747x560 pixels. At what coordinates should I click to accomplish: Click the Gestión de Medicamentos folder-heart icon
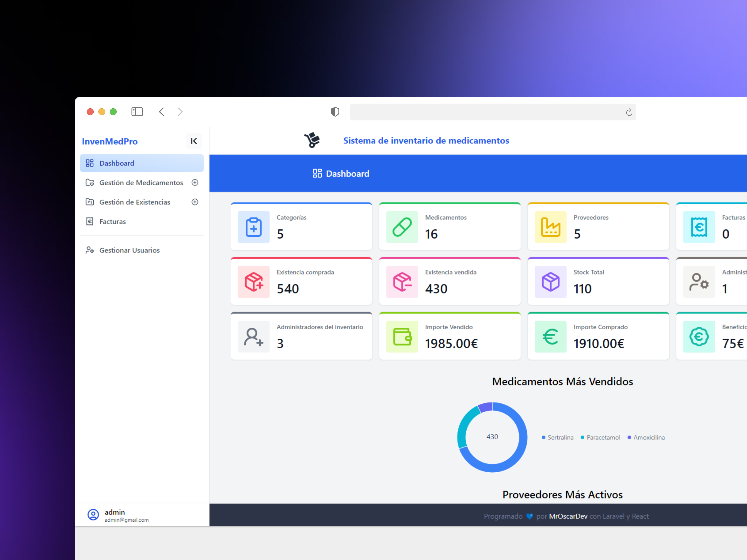[x=89, y=183]
